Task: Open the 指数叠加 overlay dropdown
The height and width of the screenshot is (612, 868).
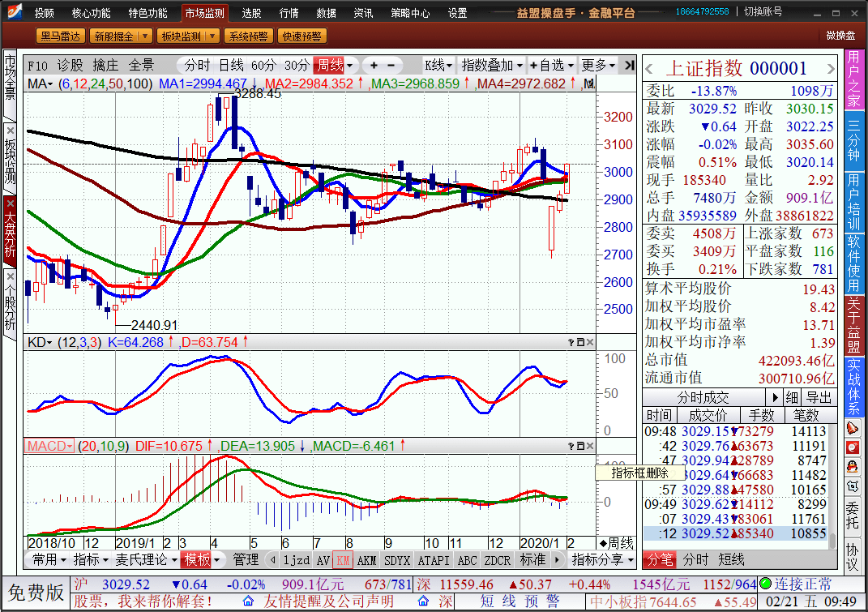Action: click(492, 66)
